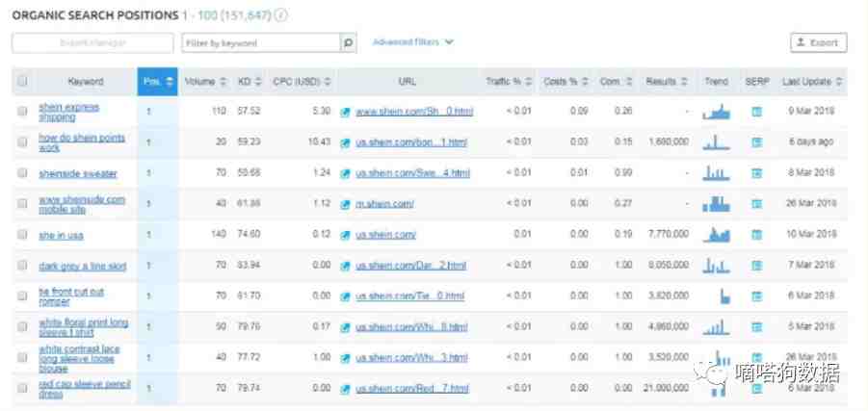
Task: View SERP snapshot for tie front cut out romper
Action: point(756,296)
